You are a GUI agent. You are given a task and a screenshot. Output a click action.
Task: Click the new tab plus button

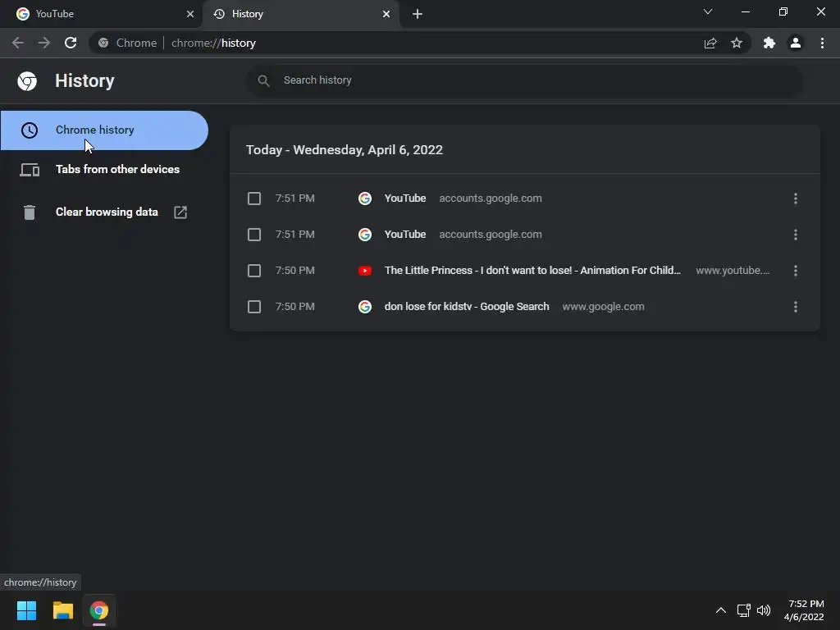[418, 14]
